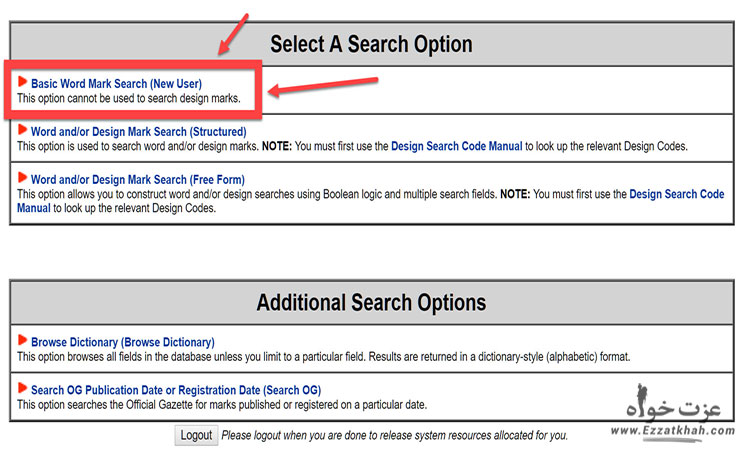Screen dimensions: 750x450
Task: Open Design Search Code Manual link in the Structured note
Action: point(457,147)
